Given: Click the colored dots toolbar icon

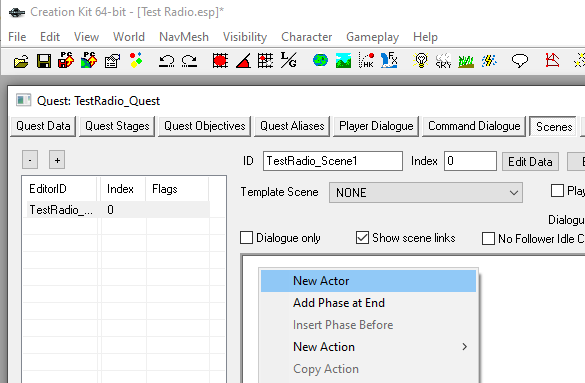Looking at the screenshot, I should (x=136, y=60).
